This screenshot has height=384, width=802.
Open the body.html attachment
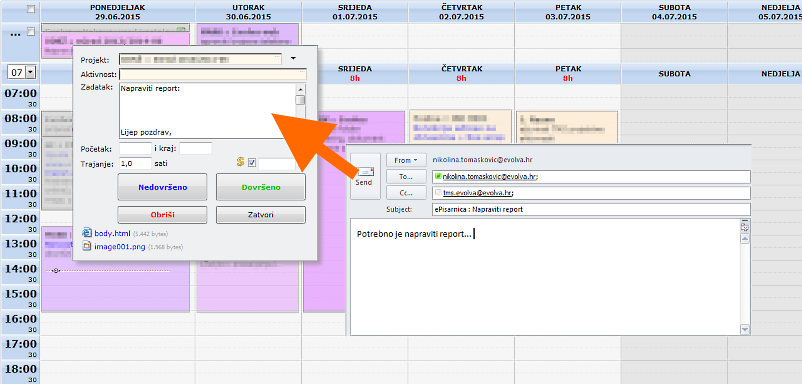[x=113, y=233]
